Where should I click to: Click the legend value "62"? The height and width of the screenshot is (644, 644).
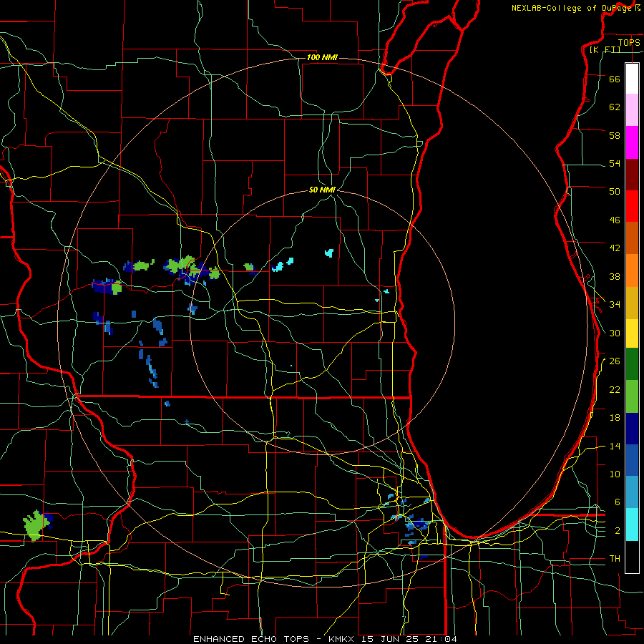tap(615, 107)
